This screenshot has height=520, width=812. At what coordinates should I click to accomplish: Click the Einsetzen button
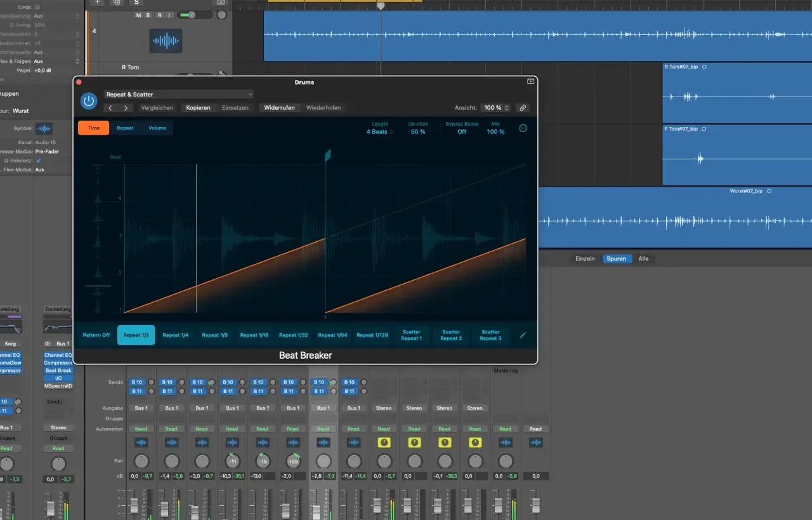tap(235, 108)
